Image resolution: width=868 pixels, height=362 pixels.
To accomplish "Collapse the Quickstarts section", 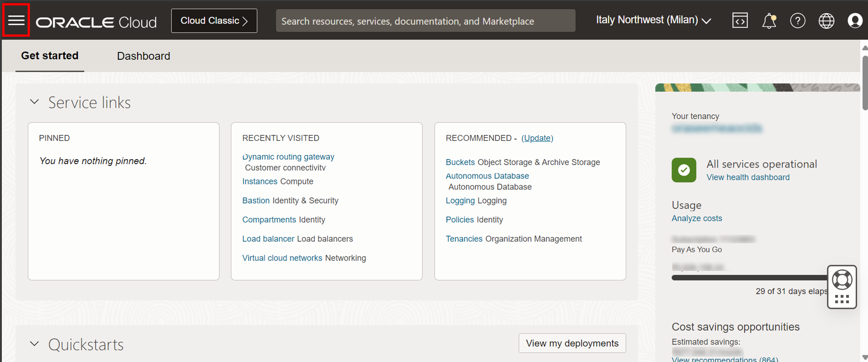I will [x=34, y=344].
